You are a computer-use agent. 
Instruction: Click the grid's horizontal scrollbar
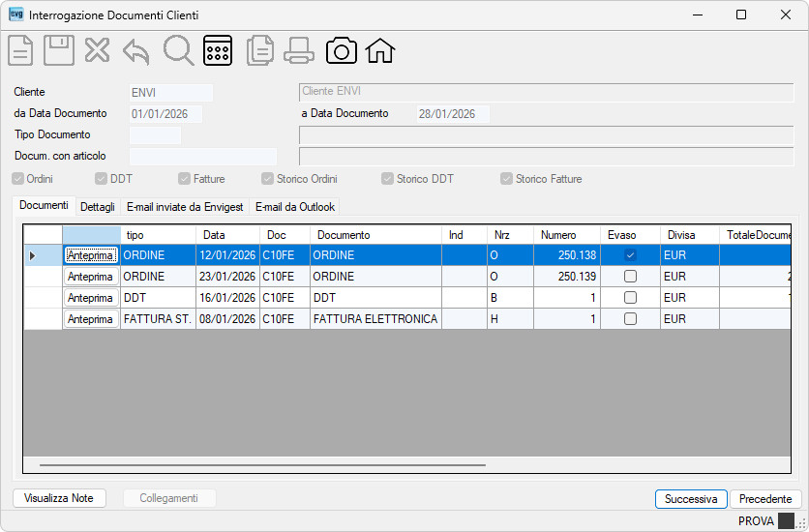[x=262, y=465]
